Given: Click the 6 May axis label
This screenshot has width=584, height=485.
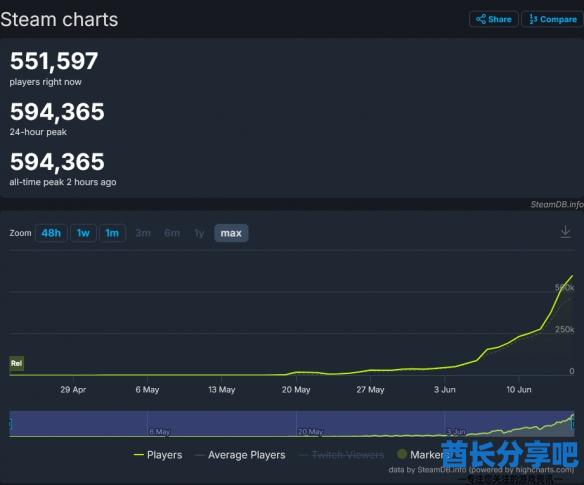Looking at the screenshot, I should point(147,390).
